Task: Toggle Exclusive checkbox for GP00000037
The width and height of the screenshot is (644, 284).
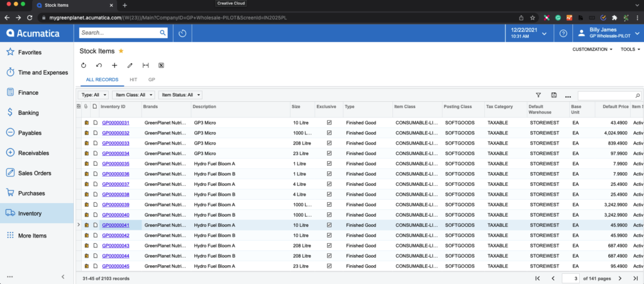Action: [329, 184]
